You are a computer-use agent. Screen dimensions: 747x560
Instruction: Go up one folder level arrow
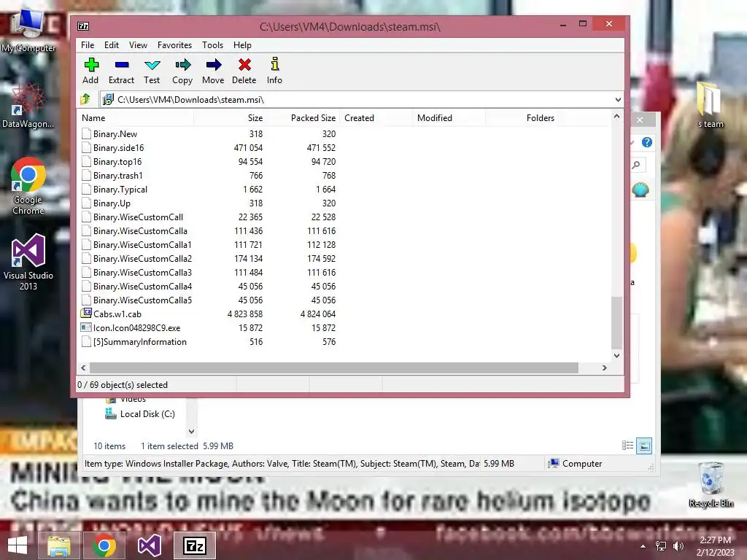86,99
